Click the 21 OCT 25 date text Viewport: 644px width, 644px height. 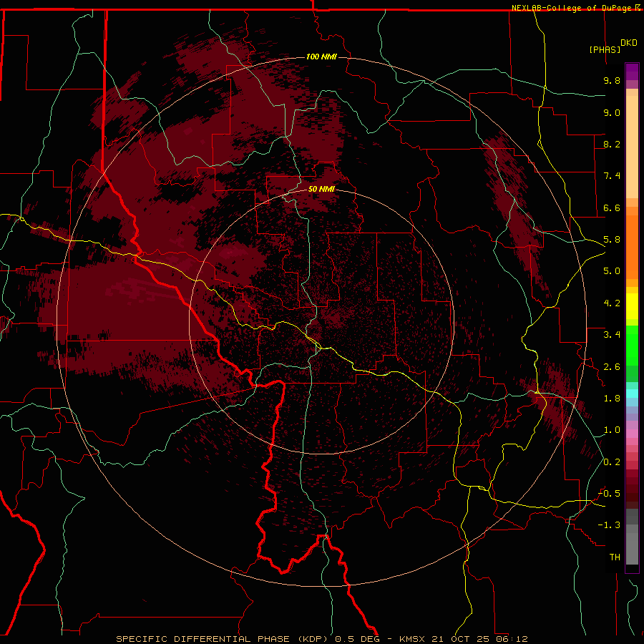pos(459,639)
